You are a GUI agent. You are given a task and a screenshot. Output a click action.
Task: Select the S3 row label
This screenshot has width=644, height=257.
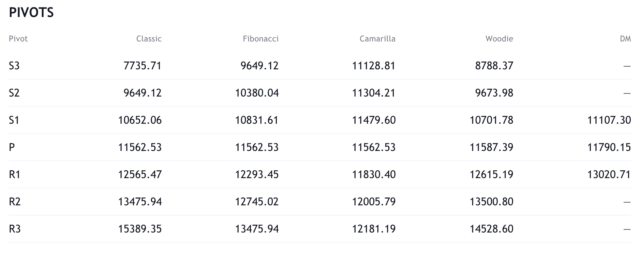pos(14,66)
